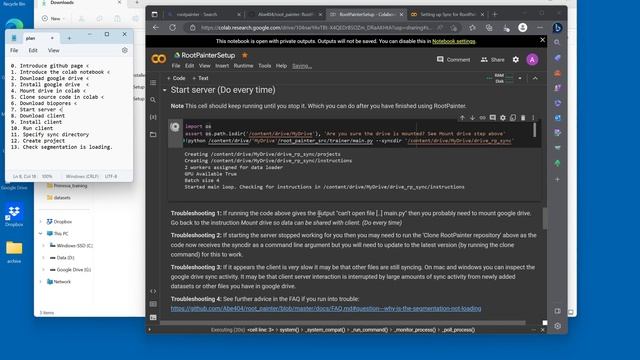Collapse the Start server section
The height and width of the screenshot is (360, 640).
pos(164,90)
